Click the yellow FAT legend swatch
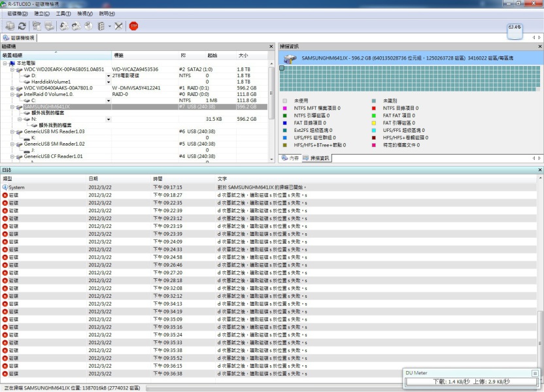Screen dimensions: 544x392 click(373, 123)
